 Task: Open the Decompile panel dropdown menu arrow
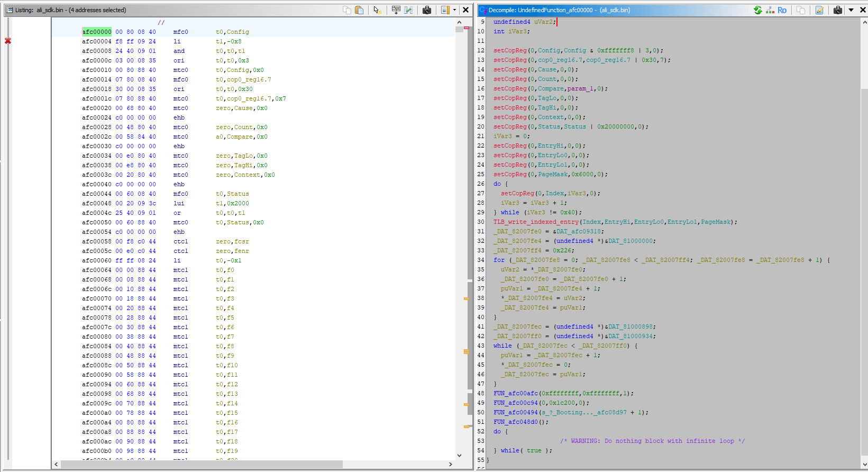point(851,10)
